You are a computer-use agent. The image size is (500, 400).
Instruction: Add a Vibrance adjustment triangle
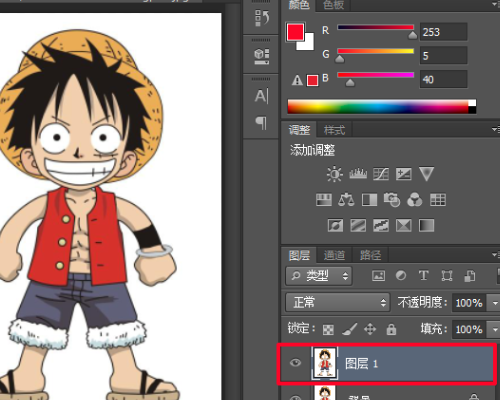tap(426, 174)
